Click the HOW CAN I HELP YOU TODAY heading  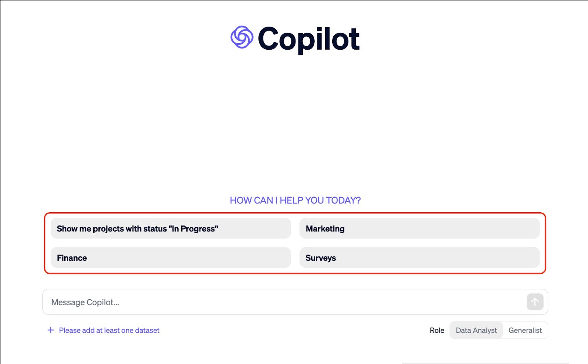[x=295, y=200]
